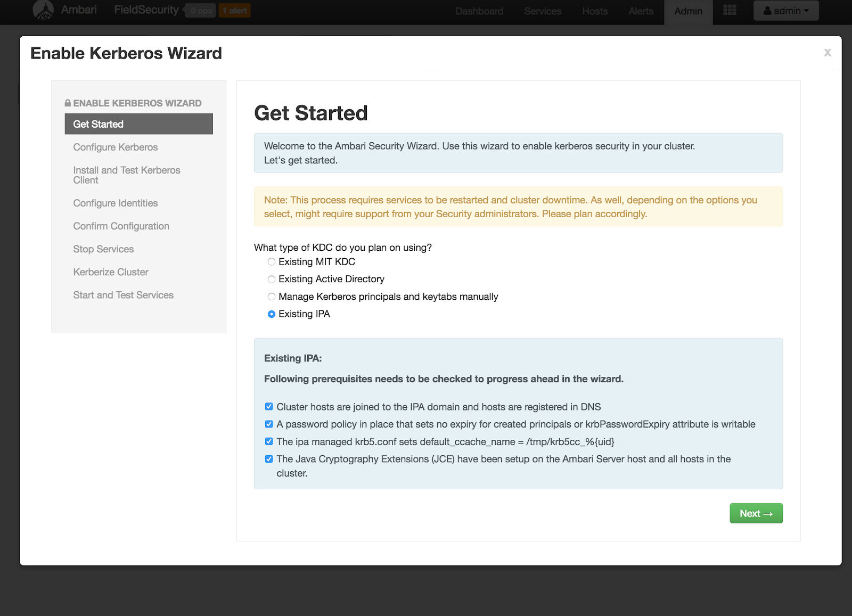Uncheck the Java Cryptography Extensions checkbox

tap(269, 459)
